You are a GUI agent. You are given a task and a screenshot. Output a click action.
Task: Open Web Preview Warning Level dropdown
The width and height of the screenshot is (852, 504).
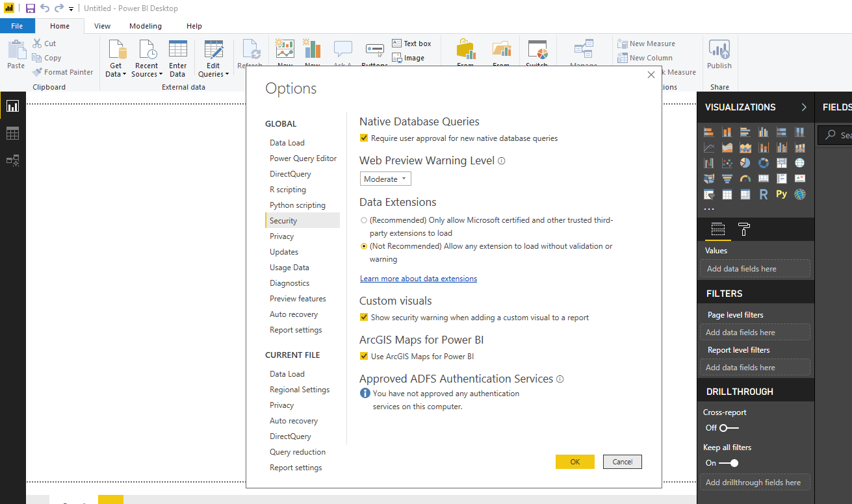385,179
